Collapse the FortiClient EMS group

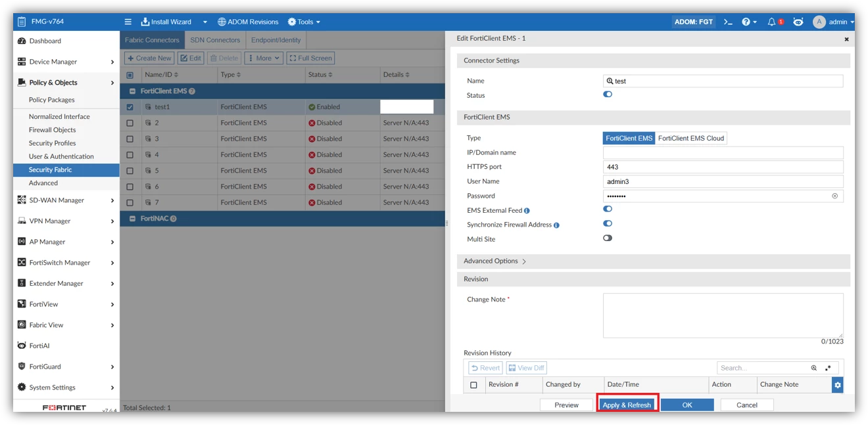click(132, 91)
